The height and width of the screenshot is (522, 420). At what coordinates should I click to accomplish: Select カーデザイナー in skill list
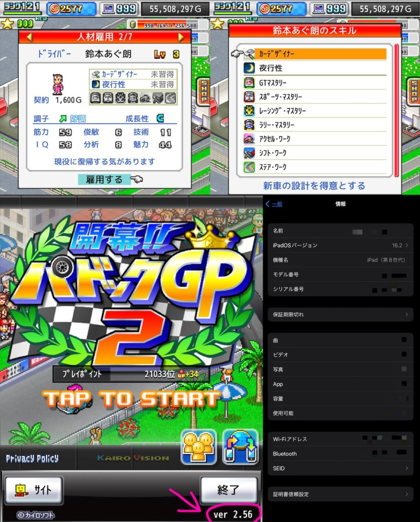(315, 54)
